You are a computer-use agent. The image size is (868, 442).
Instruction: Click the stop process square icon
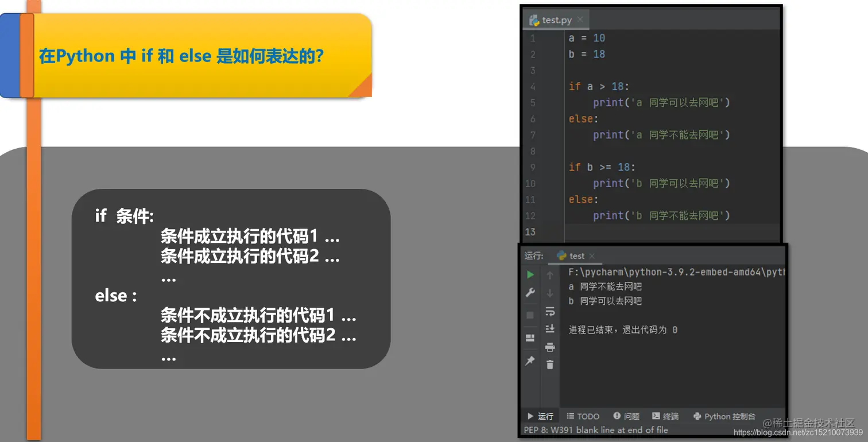click(530, 315)
